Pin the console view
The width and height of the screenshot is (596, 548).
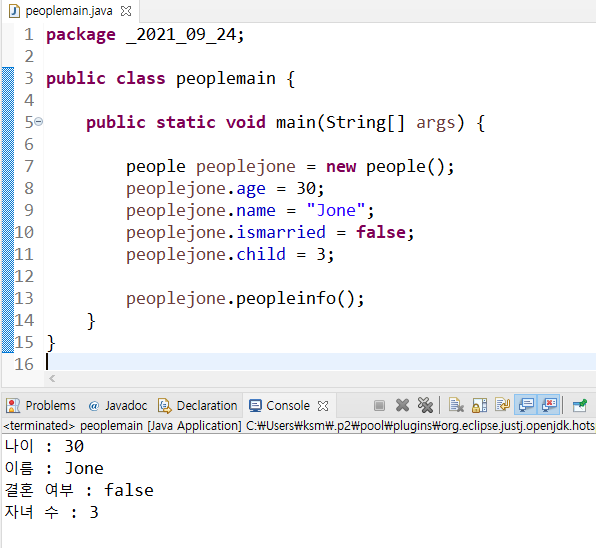[x=580, y=405]
